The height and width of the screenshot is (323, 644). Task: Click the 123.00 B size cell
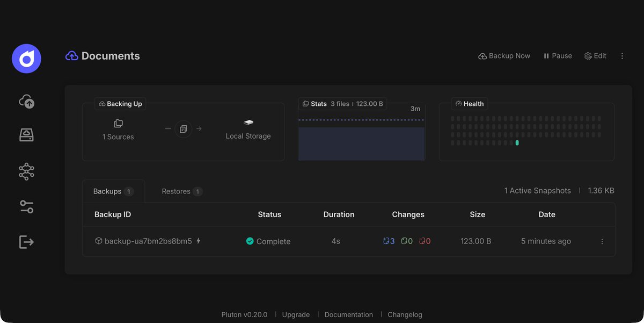(475, 241)
